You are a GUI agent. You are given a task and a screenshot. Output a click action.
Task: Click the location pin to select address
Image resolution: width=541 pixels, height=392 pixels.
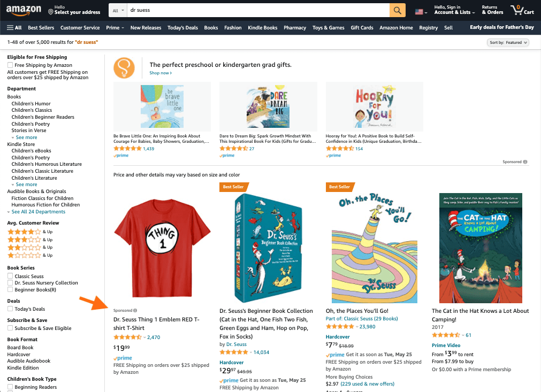51,12
